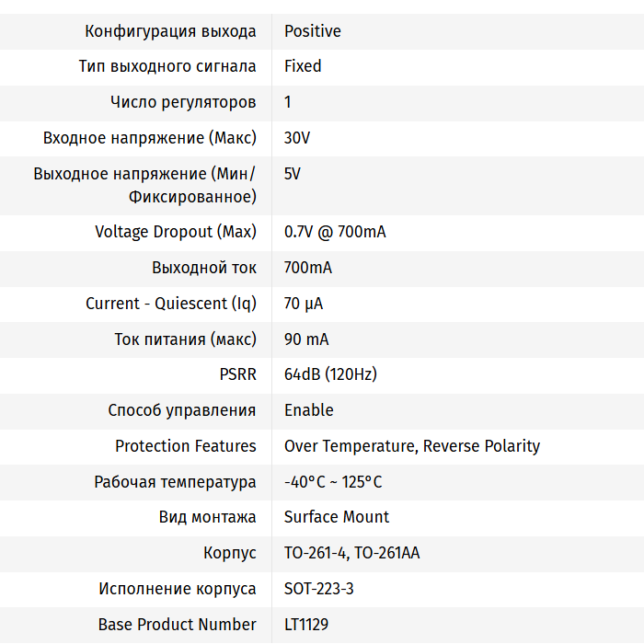Click the 'LT1129' base product number
The image size is (644, 644).
click(306, 625)
